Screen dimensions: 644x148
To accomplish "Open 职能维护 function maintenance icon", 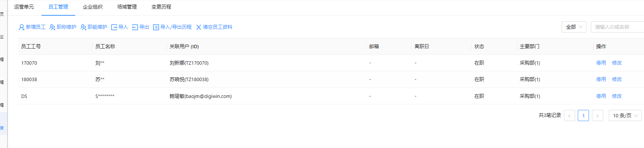I will tap(83, 27).
